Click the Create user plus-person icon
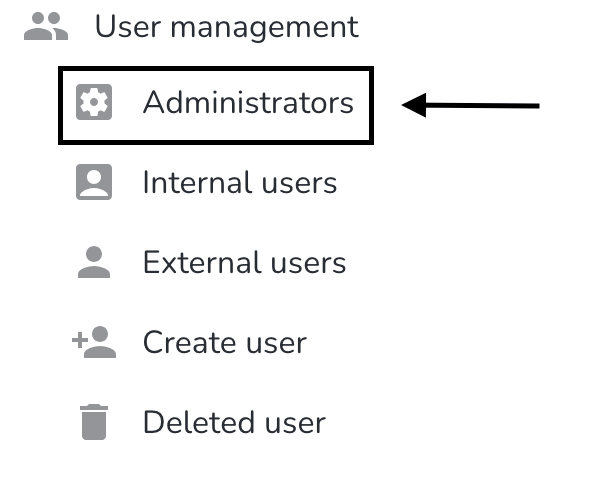Image resolution: width=614 pixels, height=482 pixels. click(x=94, y=342)
